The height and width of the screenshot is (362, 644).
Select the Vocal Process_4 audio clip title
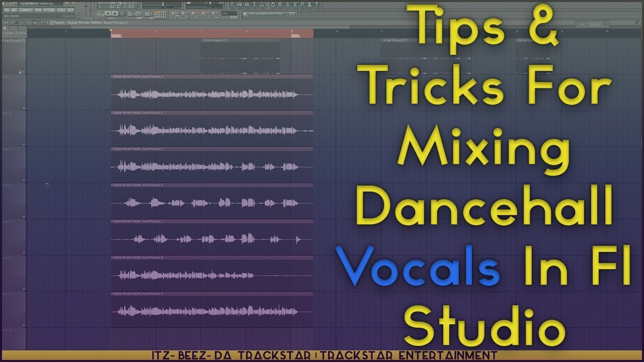(x=212, y=149)
